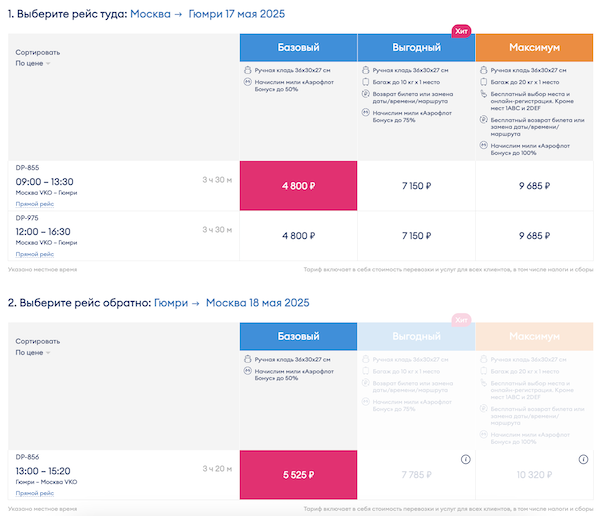Screen dimensions: 600x516
Task: Select the return Базовый fare header
Action: [298, 337]
